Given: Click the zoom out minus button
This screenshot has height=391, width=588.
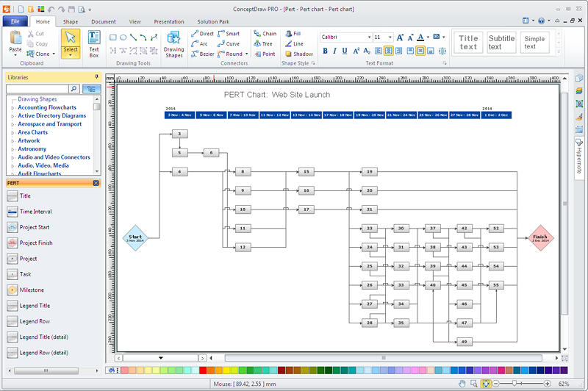Looking at the screenshot, I should tap(495, 384).
